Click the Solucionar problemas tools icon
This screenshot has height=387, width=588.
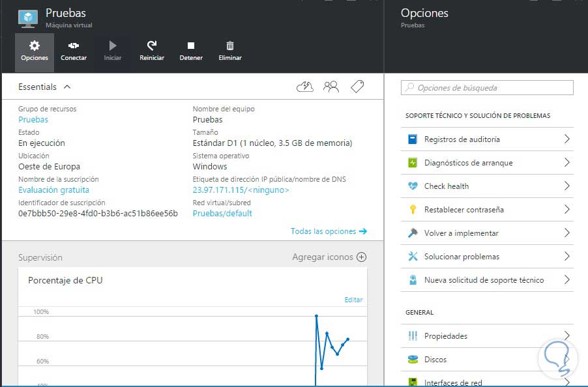pyautogui.click(x=413, y=257)
